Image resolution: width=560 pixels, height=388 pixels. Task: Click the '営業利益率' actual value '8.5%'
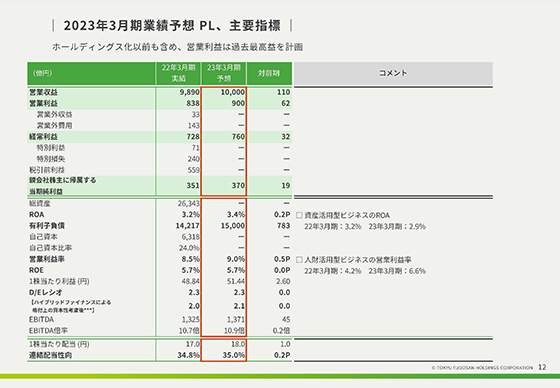click(191, 259)
